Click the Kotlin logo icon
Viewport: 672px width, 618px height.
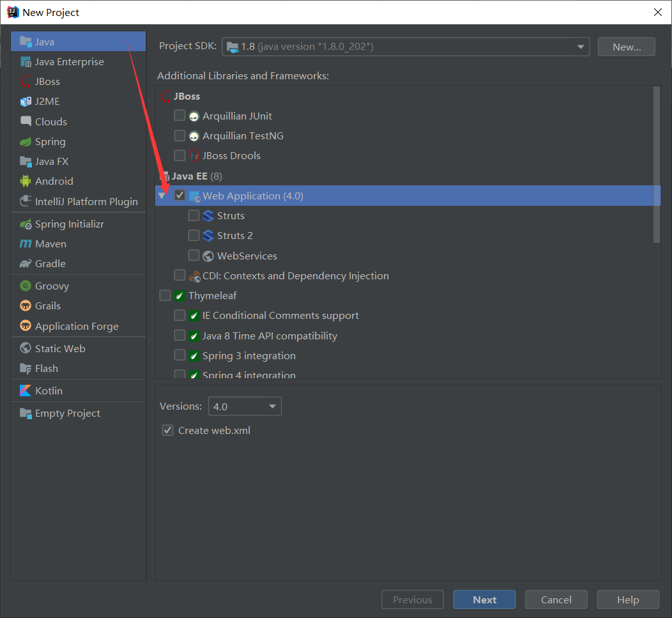click(x=26, y=390)
